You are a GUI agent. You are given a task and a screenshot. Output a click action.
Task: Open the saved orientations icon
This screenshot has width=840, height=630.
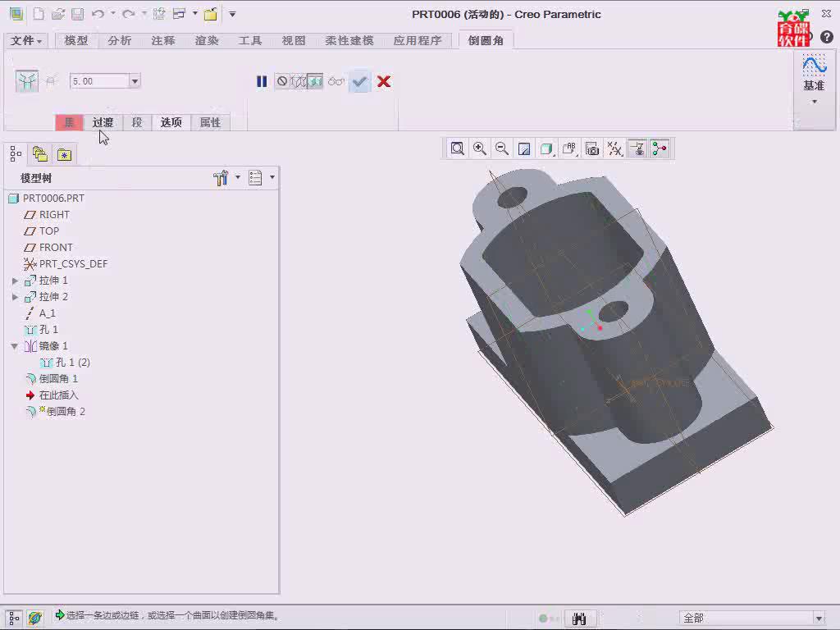tap(569, 148)
